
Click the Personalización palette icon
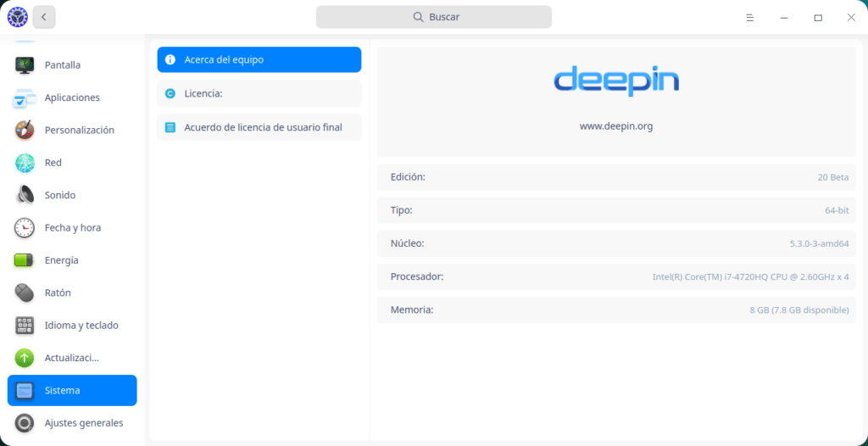point(25,131)
